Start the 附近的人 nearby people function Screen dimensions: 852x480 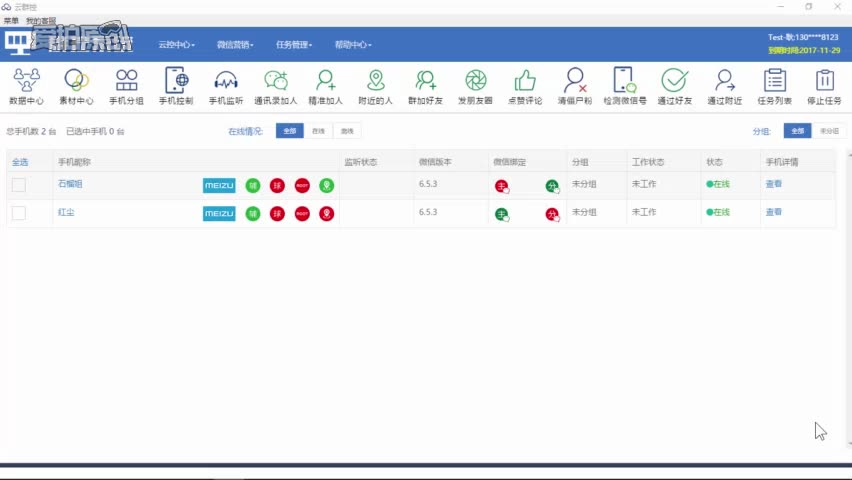click(x=375, y=86)
